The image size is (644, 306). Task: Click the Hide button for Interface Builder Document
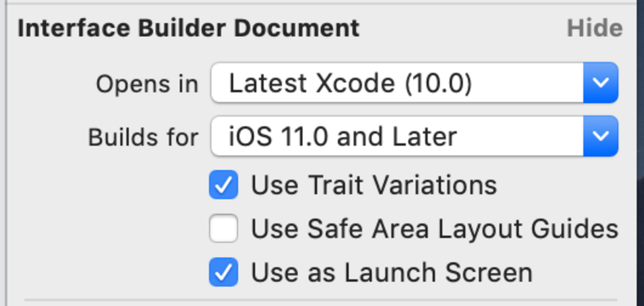coord(594,29)
